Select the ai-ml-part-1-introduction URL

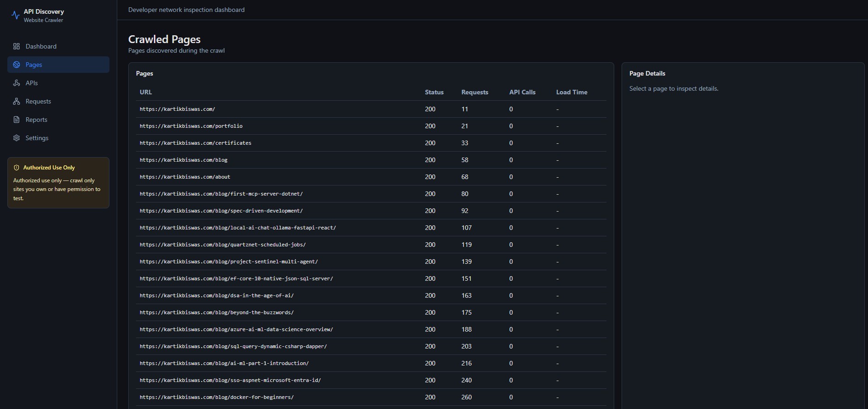pos(224,363)
